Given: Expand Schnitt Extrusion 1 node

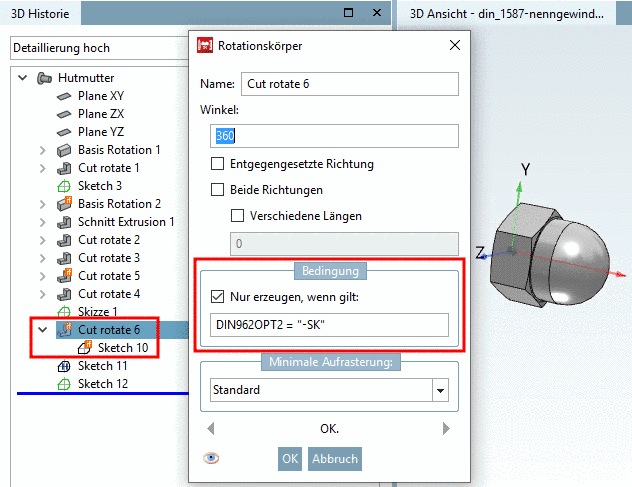Looking at the screenshot, I should [43, 222].
